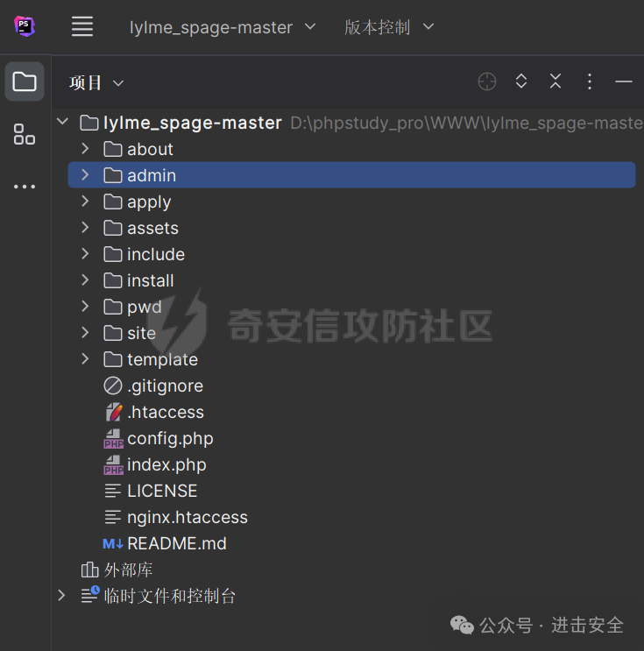Select the index.php file
The image size is (644, 651).
point(166,465)
